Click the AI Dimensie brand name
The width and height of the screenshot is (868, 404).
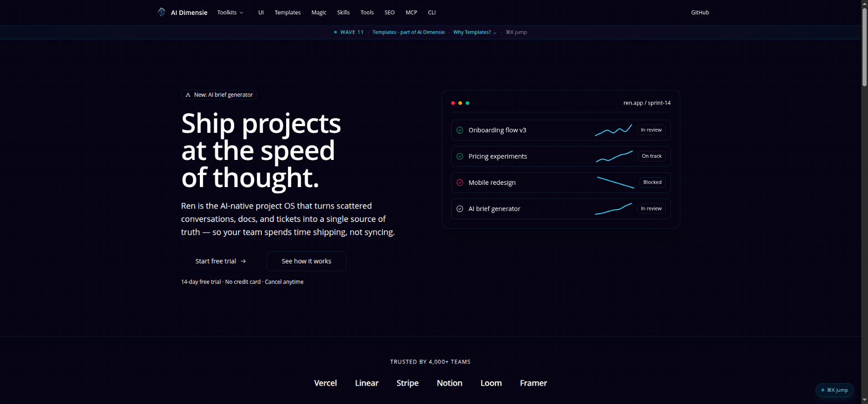(189, 12)
